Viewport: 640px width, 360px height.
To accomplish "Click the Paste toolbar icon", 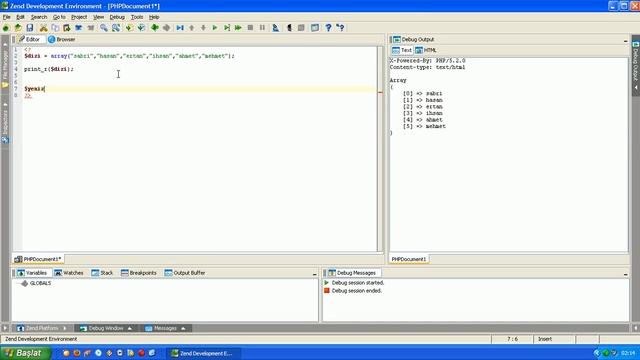I will pos(67,28).
